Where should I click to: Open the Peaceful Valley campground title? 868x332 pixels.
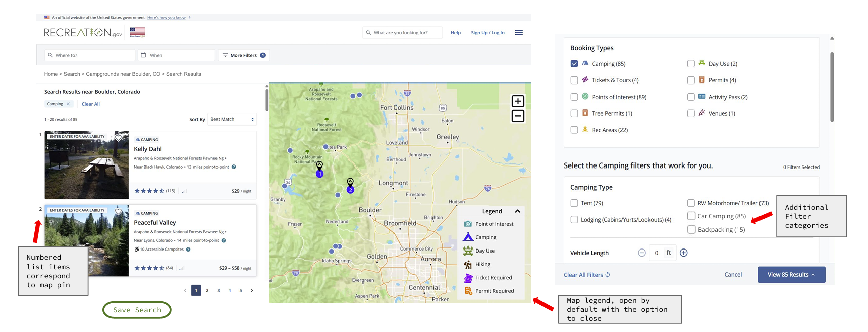[x=155, y=222]
